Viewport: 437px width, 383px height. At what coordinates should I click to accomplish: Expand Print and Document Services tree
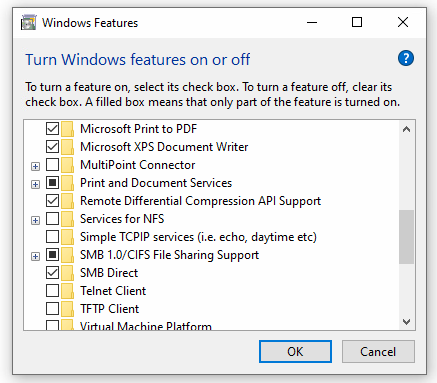pyautogui.click(x=35, y=184)
